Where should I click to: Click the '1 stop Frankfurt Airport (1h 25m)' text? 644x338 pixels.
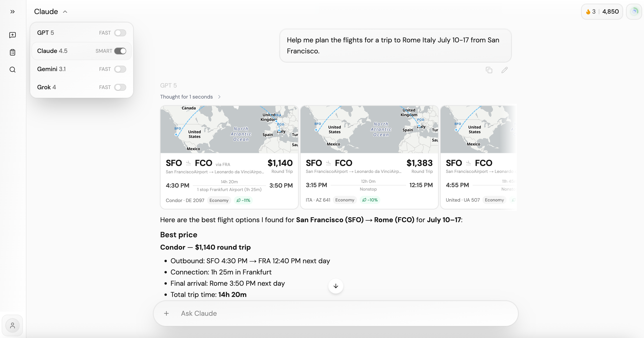pyautogui.click(x=229, y=190)
